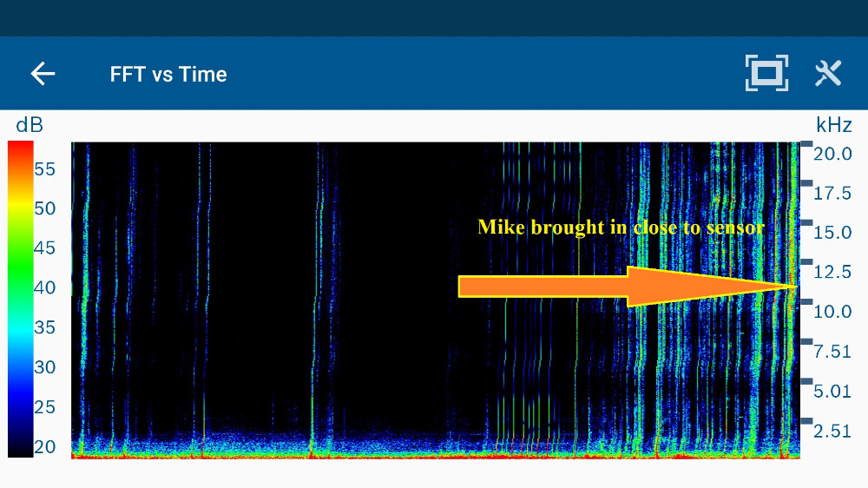Click the 'FFT vs Time' title
This screenshot has height=488, width=868.
point(168,75)
